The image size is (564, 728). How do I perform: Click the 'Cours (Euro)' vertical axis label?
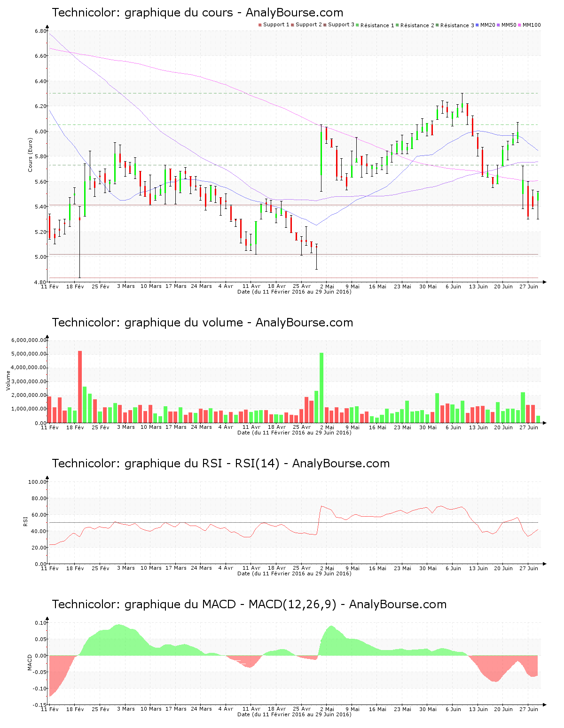click(31, 155)
